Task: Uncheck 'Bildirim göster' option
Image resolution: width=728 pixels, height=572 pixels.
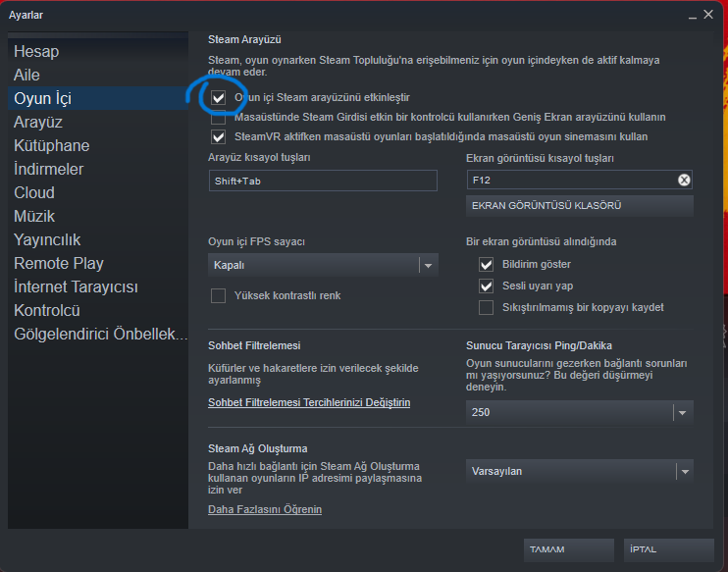Action: 486,265
